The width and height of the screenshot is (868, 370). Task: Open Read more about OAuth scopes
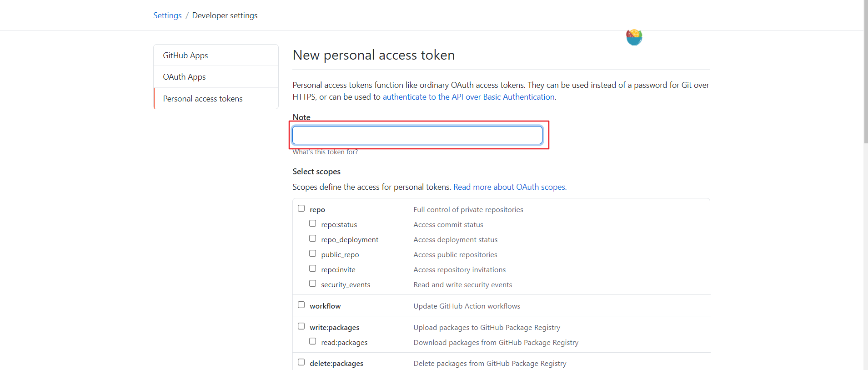point(510,187)
